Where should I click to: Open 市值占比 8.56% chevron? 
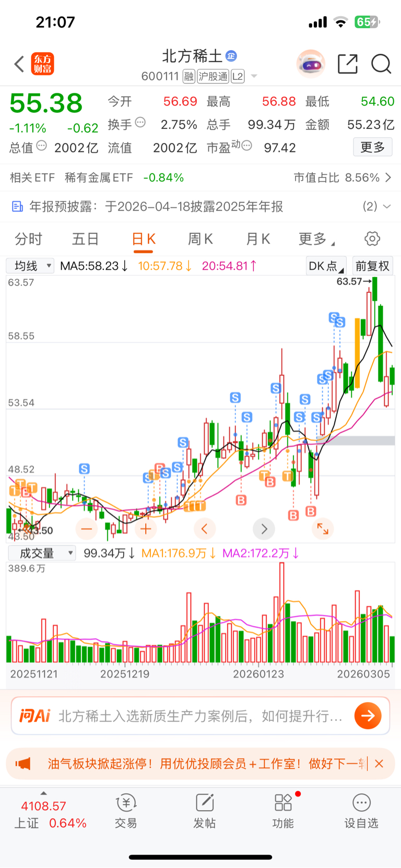click(388, 178)
